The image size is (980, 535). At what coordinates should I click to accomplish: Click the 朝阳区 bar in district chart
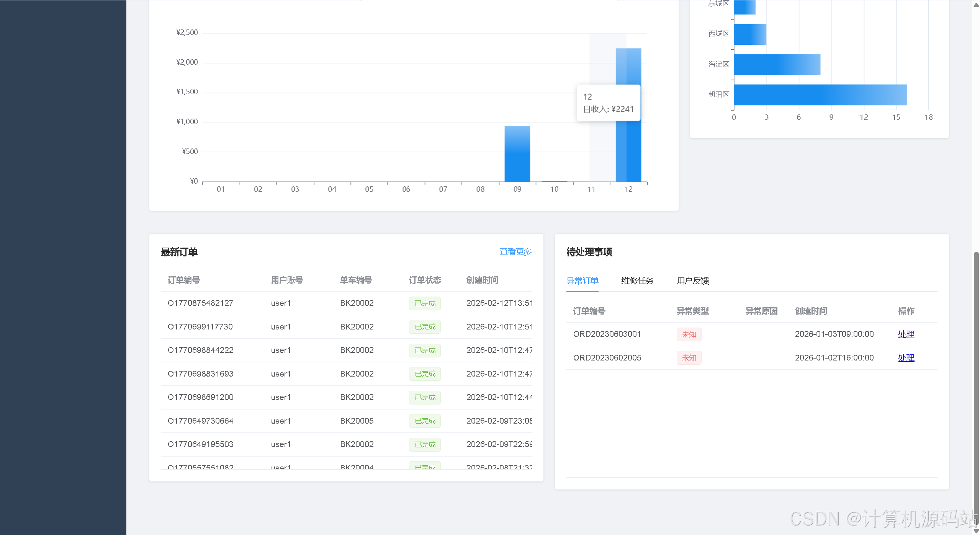820,95
